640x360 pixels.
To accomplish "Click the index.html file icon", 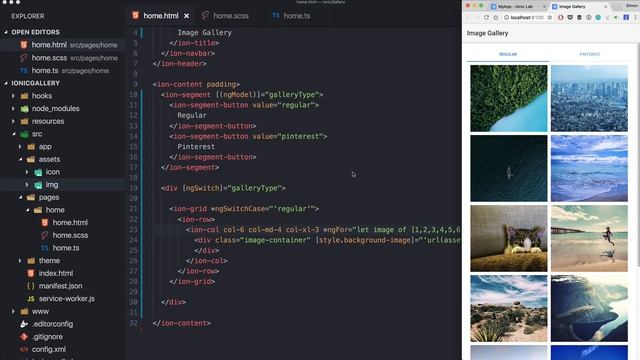I will pyautogui.click(x=31, y=273).
